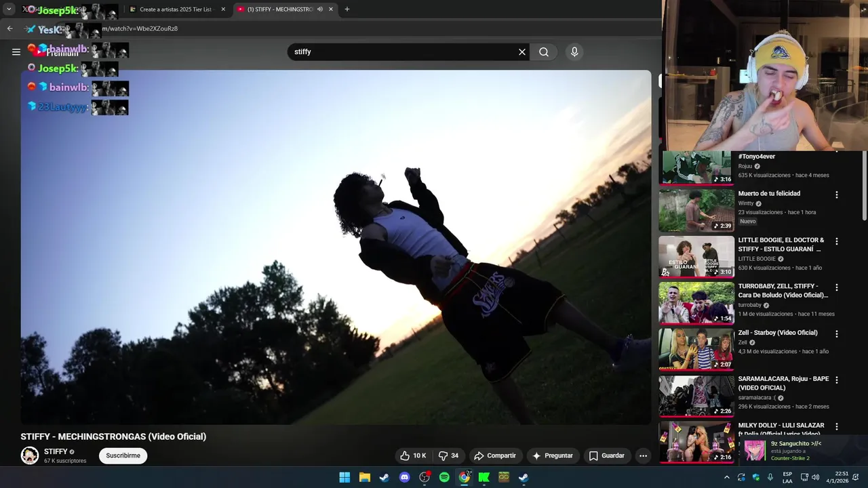
Task: Open the three-dot more actions menu below video
Action: point(644,455)
